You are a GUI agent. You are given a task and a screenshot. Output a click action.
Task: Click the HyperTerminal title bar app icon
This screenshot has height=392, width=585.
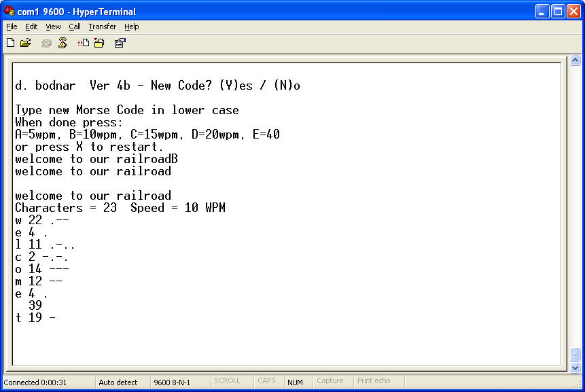(x=10, y=11)
